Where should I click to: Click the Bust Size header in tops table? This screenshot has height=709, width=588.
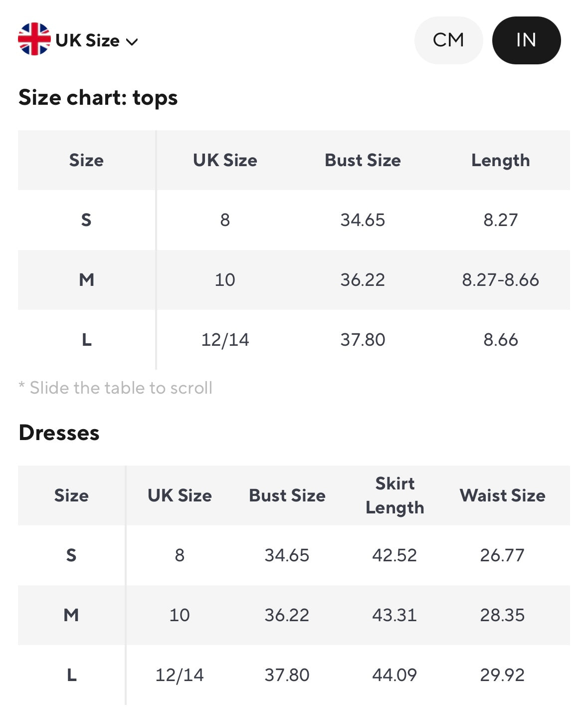pos(363,160)
